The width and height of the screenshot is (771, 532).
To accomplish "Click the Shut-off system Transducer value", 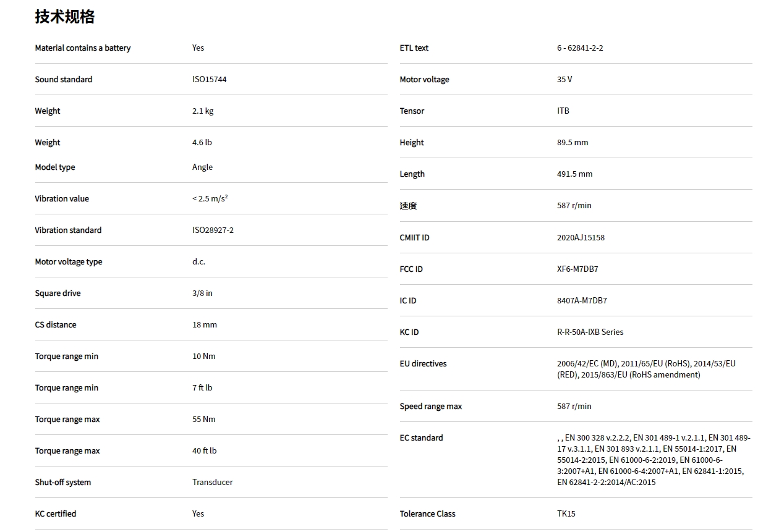I will coord(212,483).
